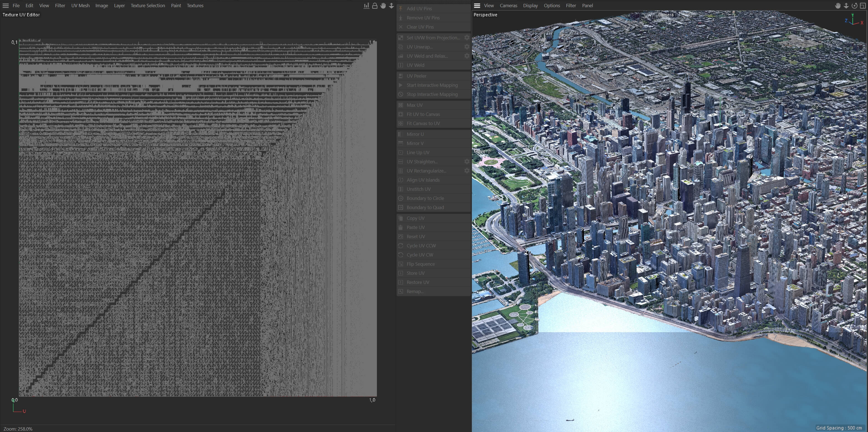Open the UV Mesh menu

(x=81, y=6)
